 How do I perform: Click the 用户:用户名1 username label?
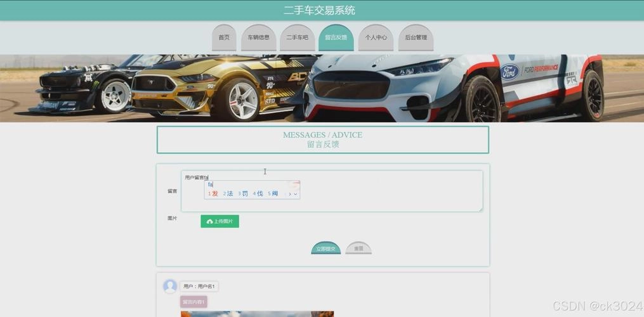click(199, 287)
